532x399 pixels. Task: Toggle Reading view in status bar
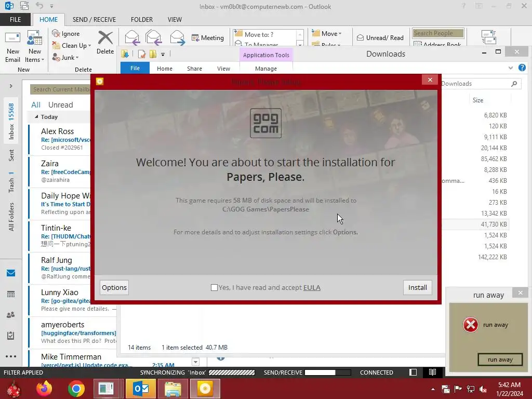coord(432,372)
